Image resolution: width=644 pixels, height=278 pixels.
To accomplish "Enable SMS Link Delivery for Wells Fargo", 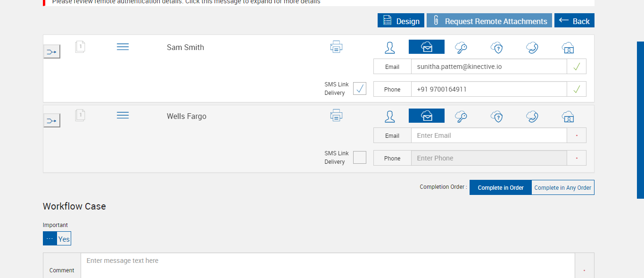I will click(x=360, y=157).
